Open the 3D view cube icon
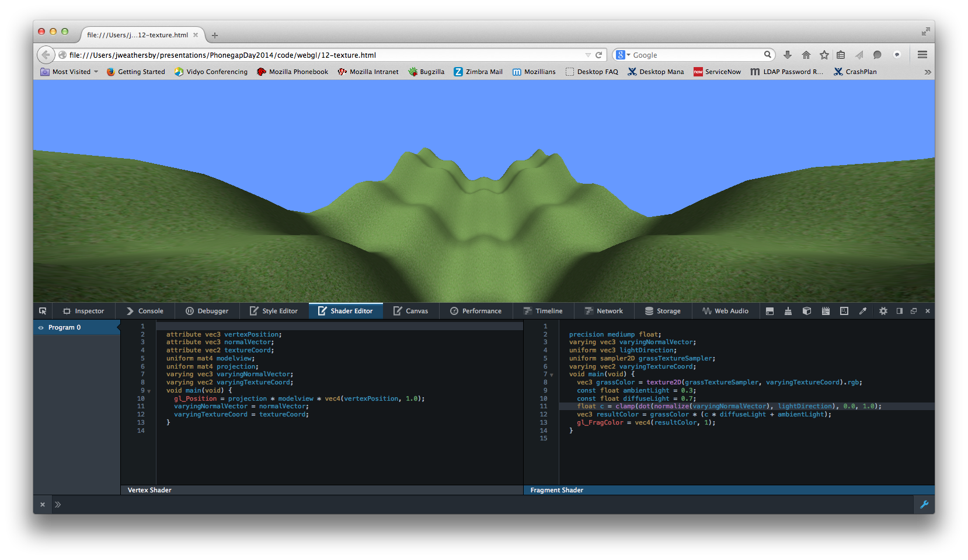 click(x=807, y=311)
